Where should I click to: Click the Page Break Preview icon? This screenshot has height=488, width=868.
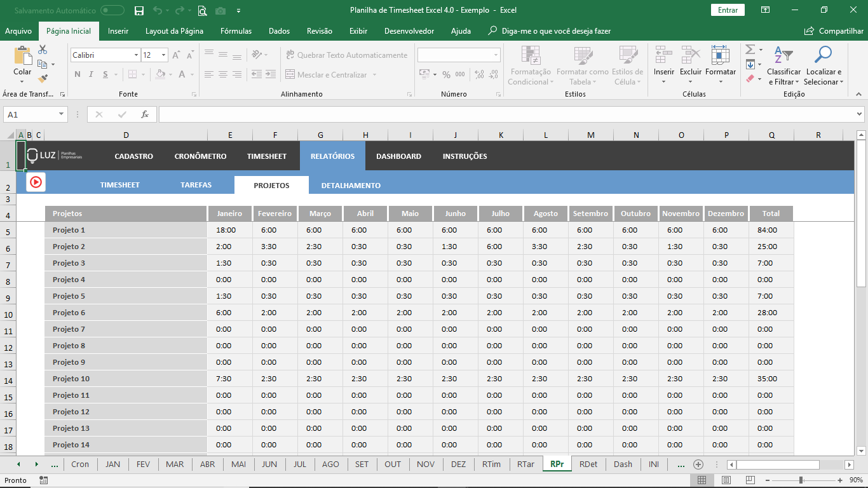(750, 480)
